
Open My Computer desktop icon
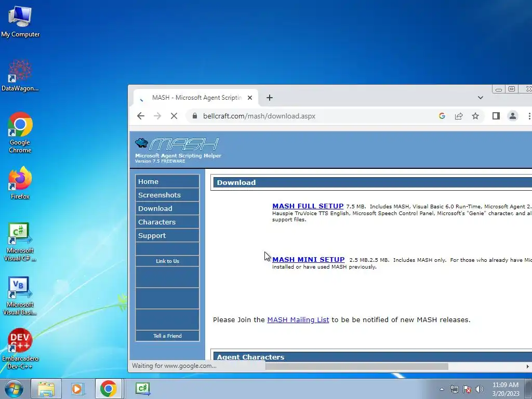click(x=20, y=21)
